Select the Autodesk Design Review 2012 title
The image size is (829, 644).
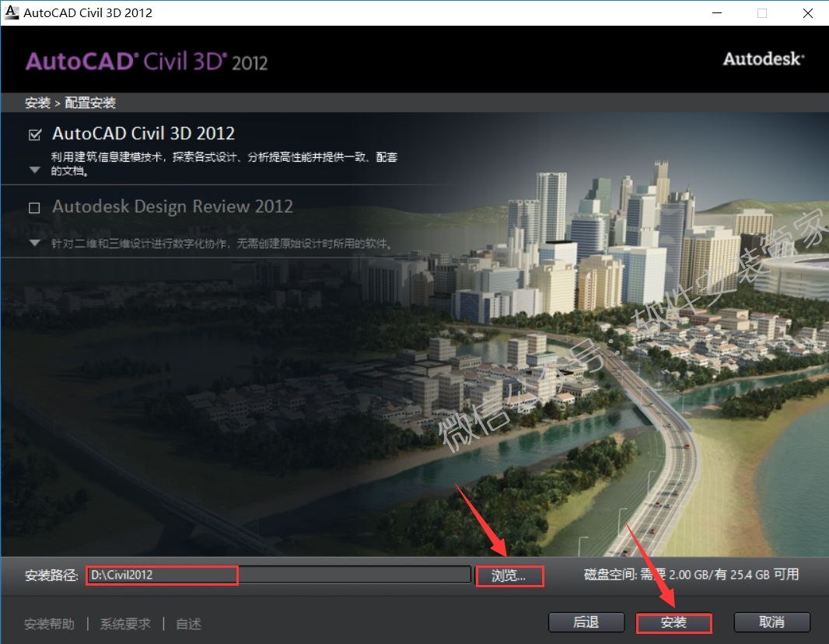click(172, 207)
